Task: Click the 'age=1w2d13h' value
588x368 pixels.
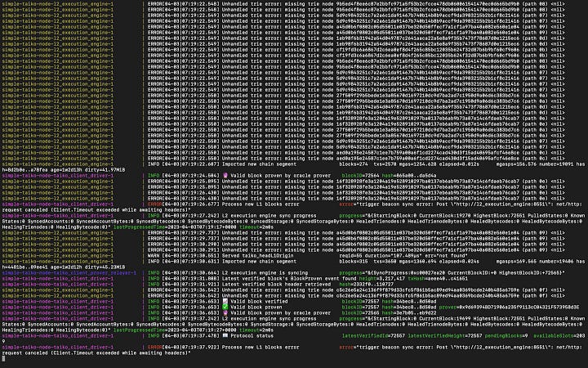Action: coord(66,170)
